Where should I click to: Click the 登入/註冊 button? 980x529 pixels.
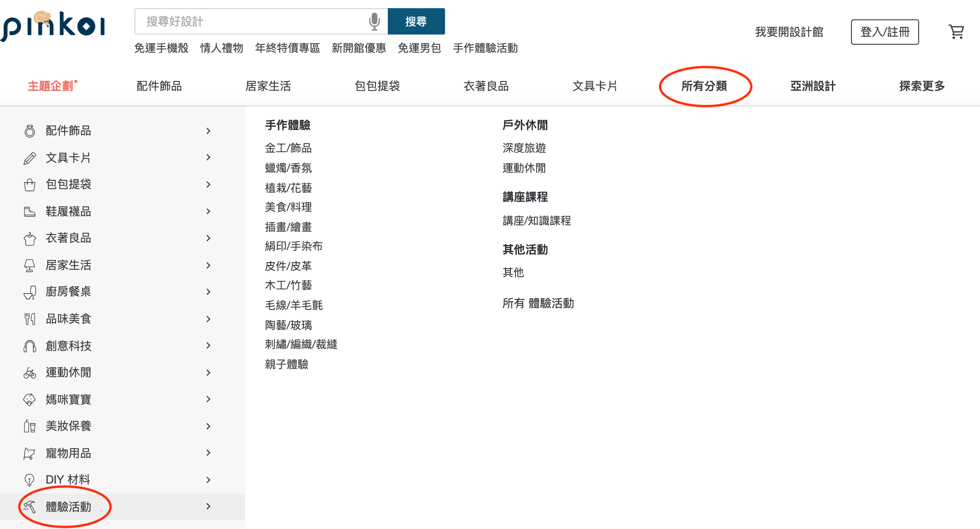885,32
